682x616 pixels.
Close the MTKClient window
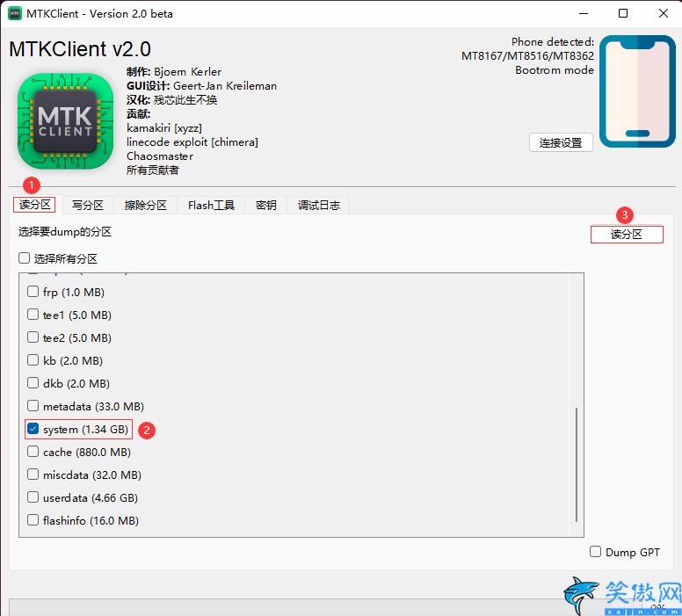click(x=663, y=13)
